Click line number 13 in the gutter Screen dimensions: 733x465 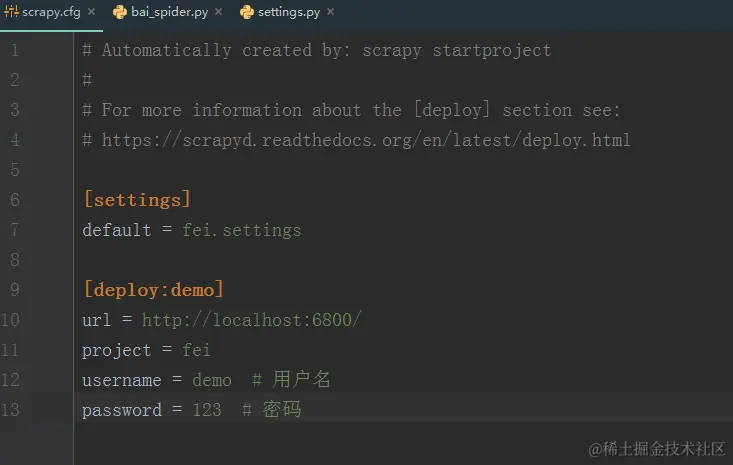point(10,410)
